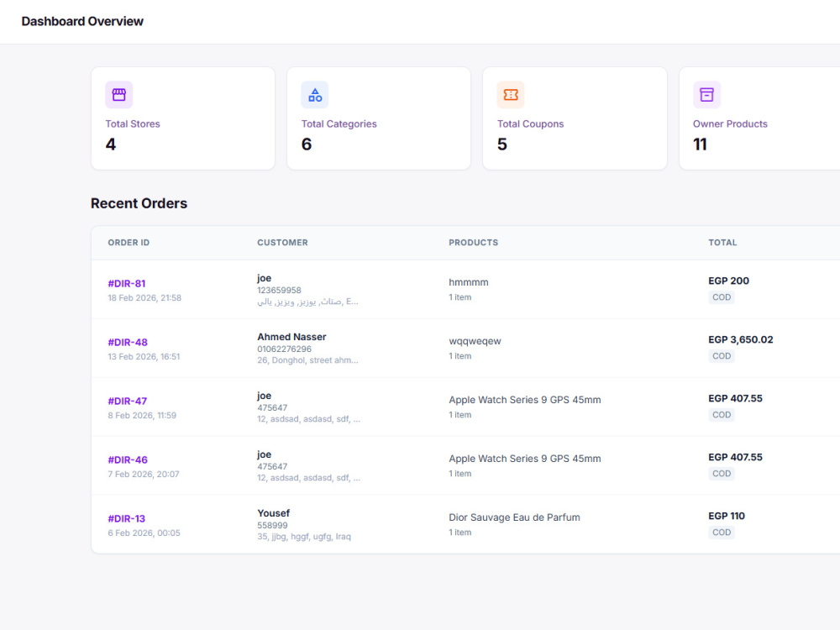Viewport: 840px width, 630px height.
Task: Open order #DIR-81
Action: pos(127,283)
